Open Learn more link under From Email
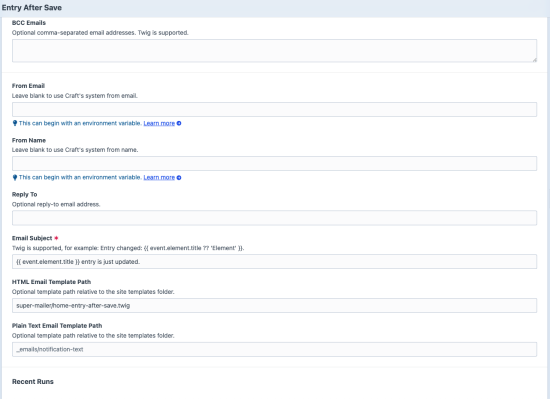The height and width of the screenshot is (399, 550). (x=159, y=123)
